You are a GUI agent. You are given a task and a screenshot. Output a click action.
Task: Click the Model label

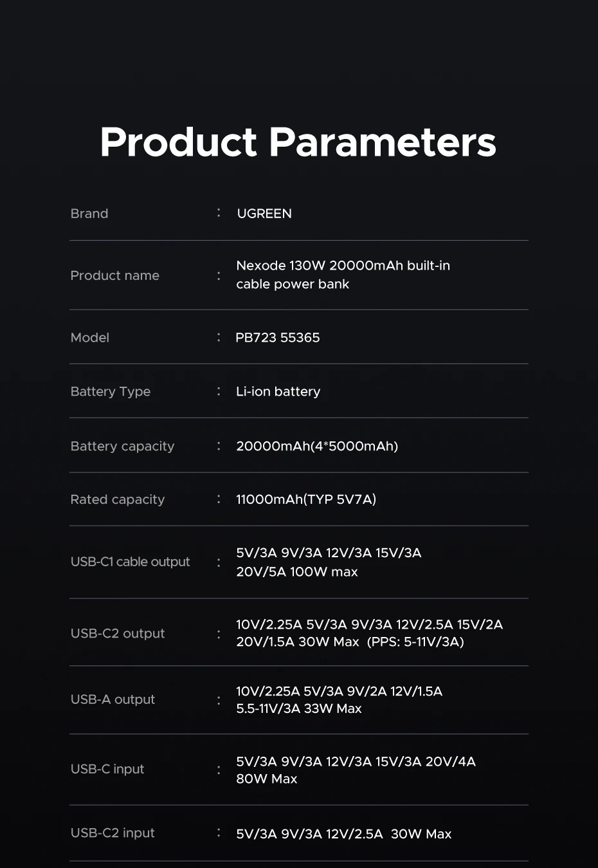tap(90, 338)
